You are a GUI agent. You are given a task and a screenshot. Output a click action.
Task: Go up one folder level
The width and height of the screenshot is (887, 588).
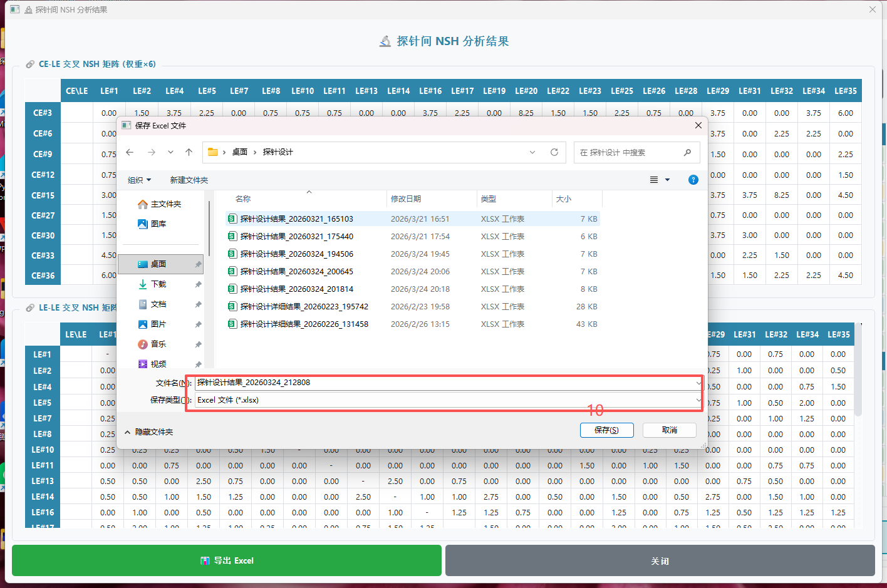pyautogui.click(x=189, y=152)
